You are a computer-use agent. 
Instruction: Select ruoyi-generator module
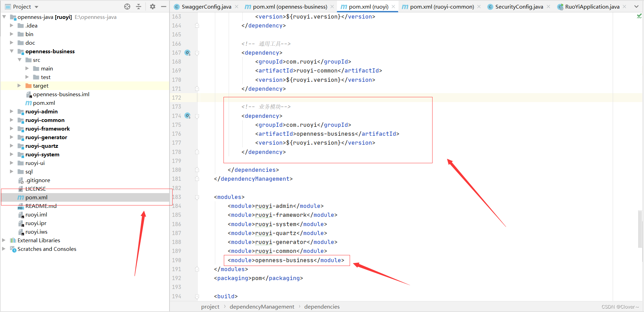pos(46,137)
